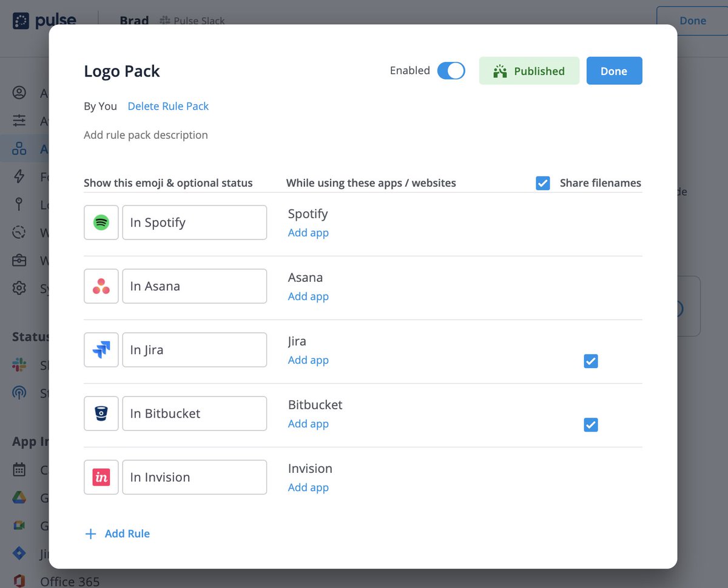This screenshot has width=728, height=588.
Task: Click the Delete Rule Pack link
Action: pos(168,106)
